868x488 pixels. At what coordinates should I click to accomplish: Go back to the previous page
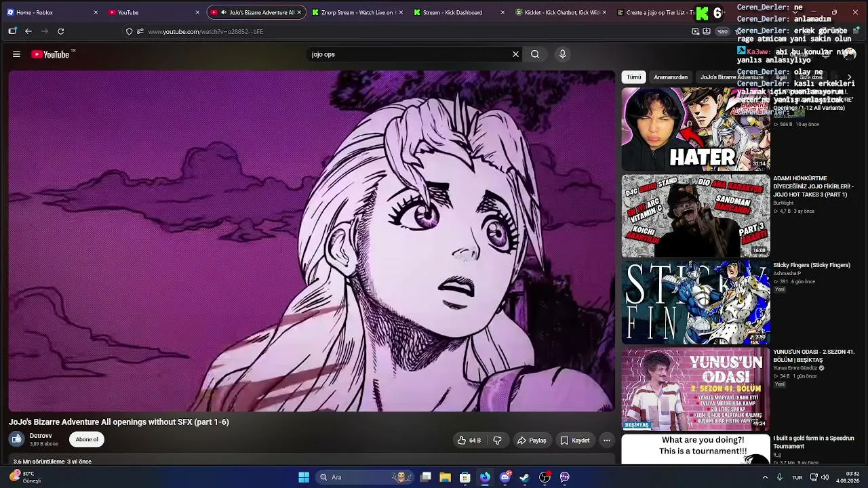click(28, 31)
